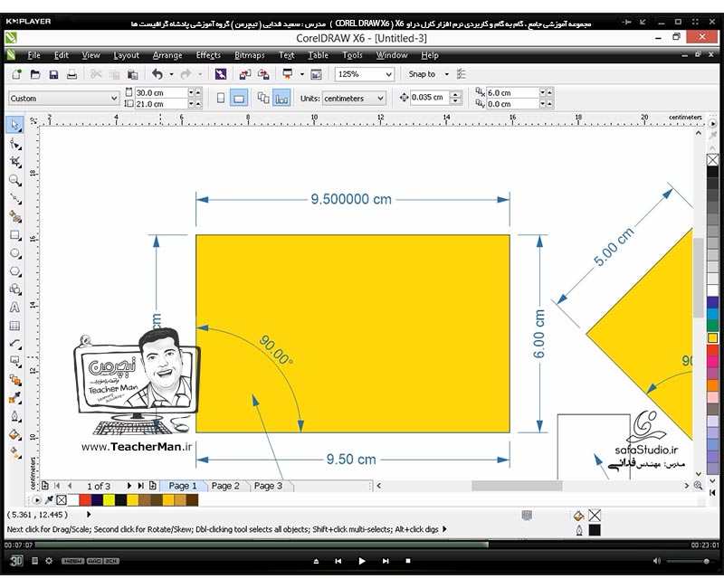Set page orientation to Portrait
This screenshot has width=724, height=588.
pos(221,98)
